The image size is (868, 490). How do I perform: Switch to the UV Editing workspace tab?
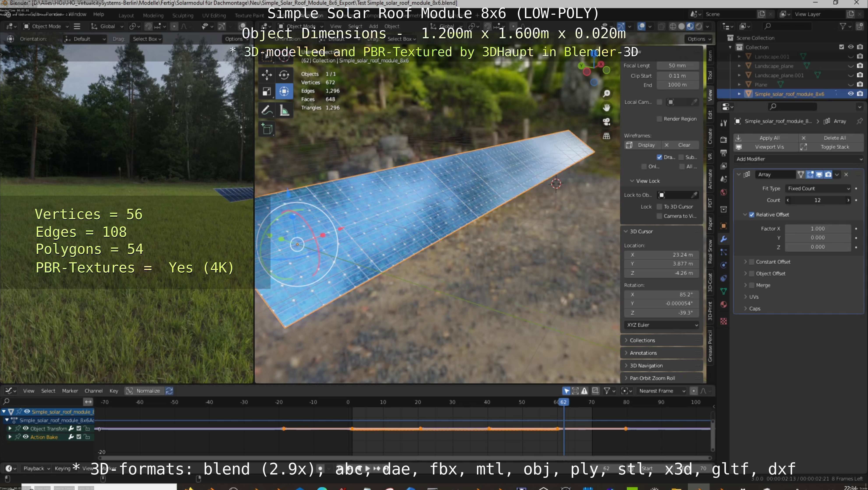point(214,16)
